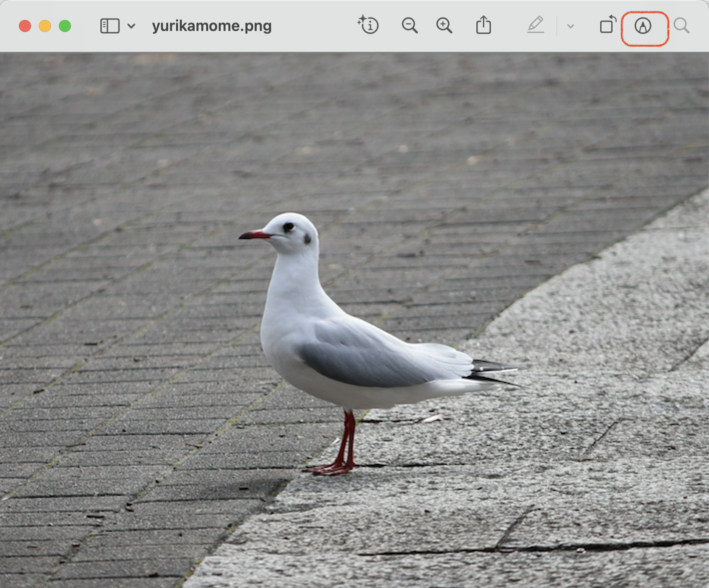
Task: Zoom out of the image
Action: [409, 25]
